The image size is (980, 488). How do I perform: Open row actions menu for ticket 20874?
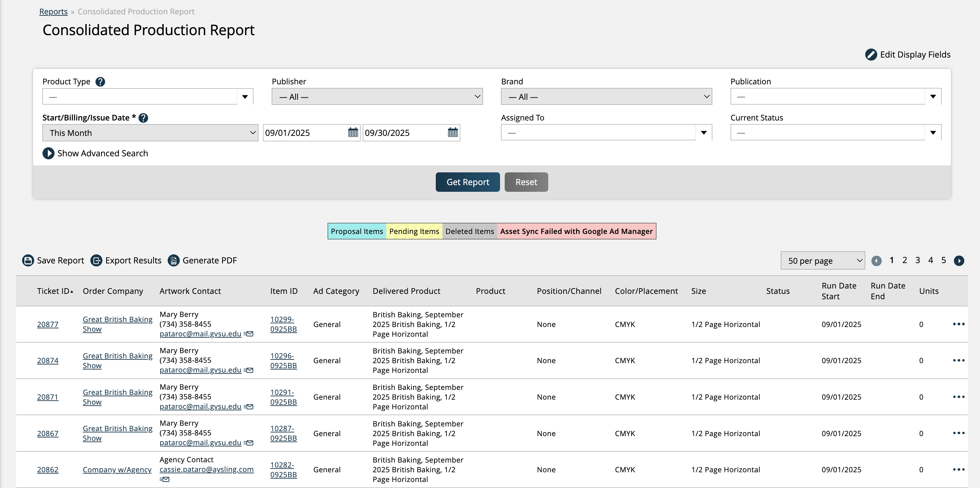click(958, 360)
